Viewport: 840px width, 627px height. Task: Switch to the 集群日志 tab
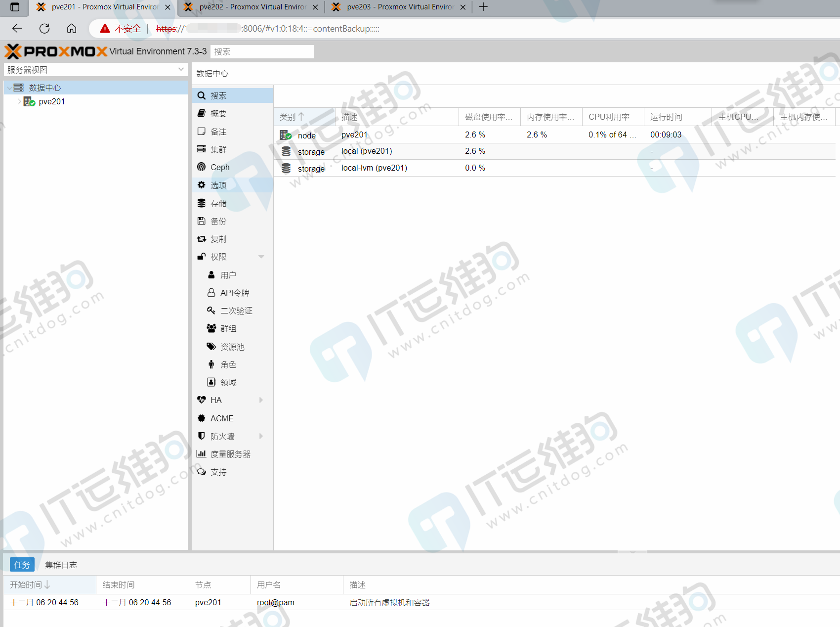61,565
